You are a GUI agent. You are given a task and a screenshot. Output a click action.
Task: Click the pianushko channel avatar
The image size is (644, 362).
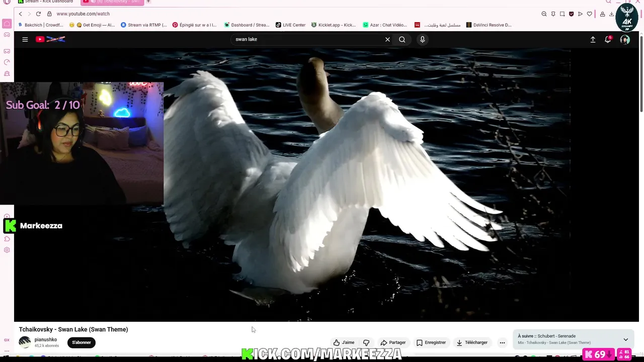pyautogui.click(x=25, y=342)
